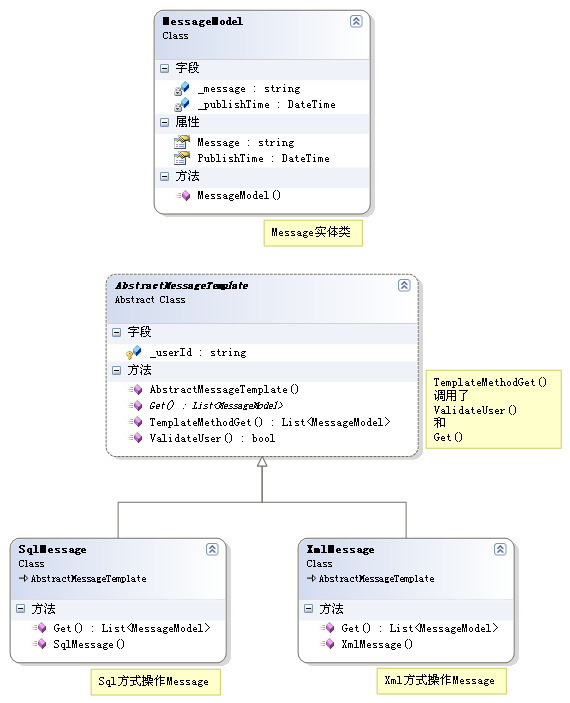Click the abstract Get() method icon in AbstractMessageTemplate
Viewport: 570px width, 703px height.
pos(135,405)
